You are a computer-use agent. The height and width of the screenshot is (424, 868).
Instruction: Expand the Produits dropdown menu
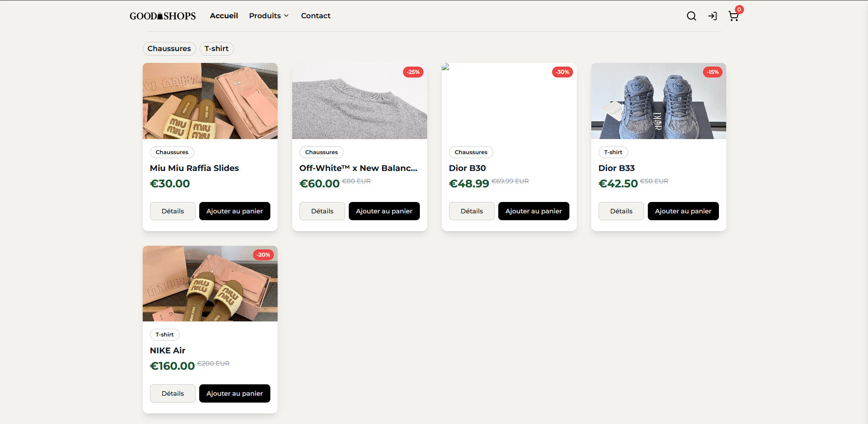pyautogui.click(x=269, y=16)
